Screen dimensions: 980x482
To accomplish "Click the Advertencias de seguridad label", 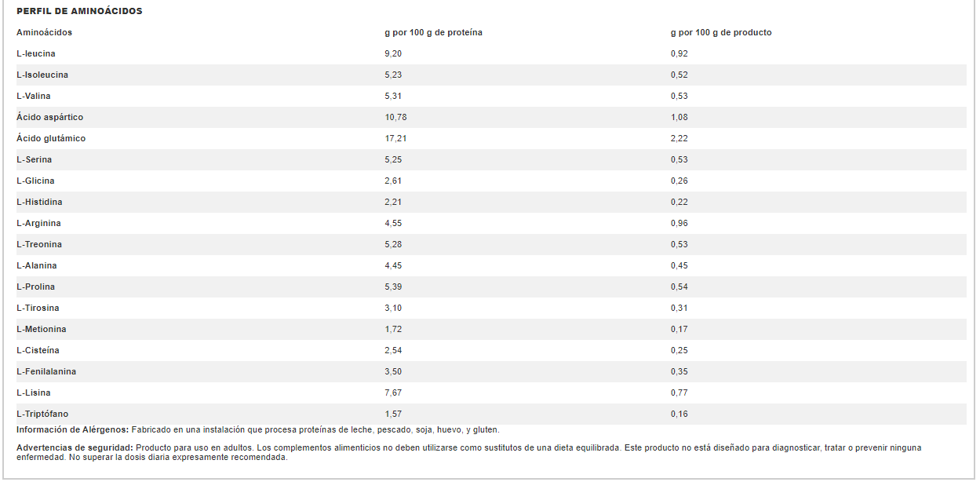I will coord(75,447).
